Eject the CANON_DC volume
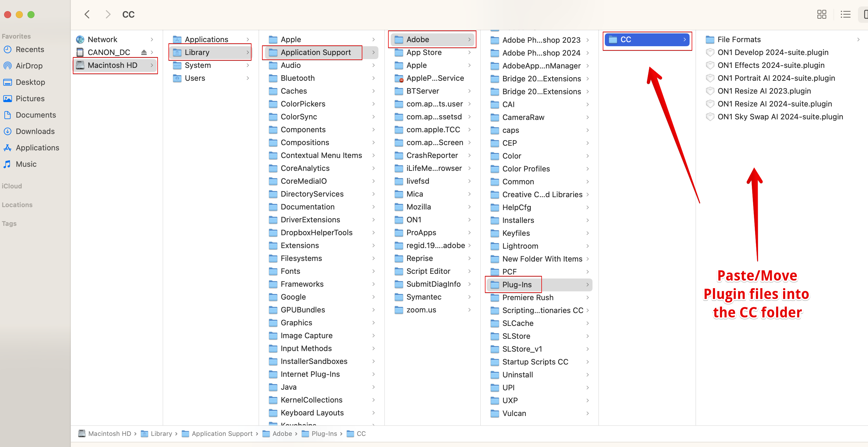The width and height of the screenshot is (868, 447). point(144,52)
